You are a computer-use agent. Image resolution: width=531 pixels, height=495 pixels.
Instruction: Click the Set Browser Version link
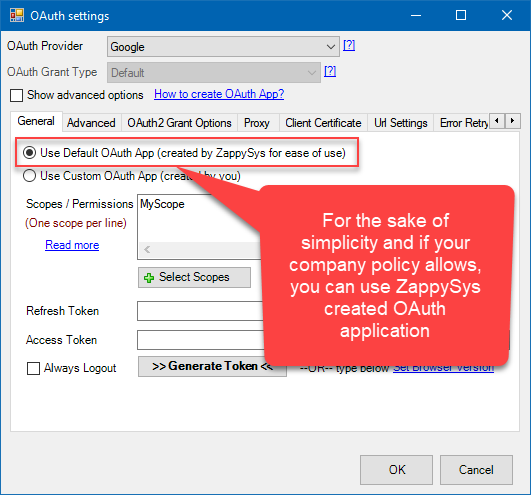tap(443, 368)
